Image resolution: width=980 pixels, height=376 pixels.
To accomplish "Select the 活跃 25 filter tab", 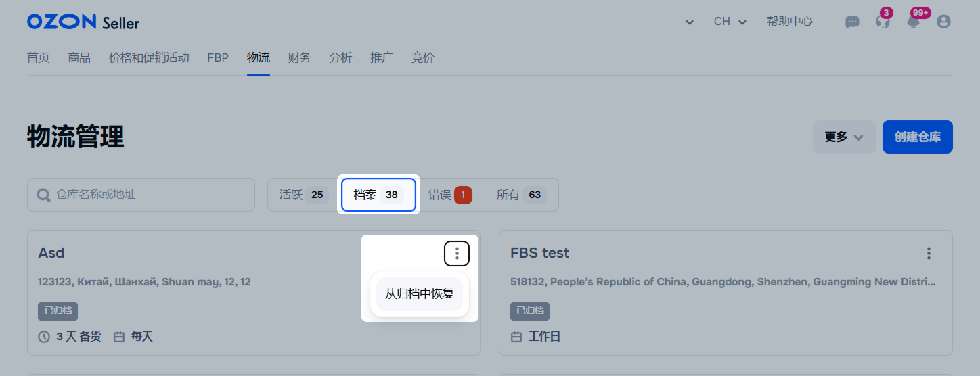I will (x=304, y=195).
